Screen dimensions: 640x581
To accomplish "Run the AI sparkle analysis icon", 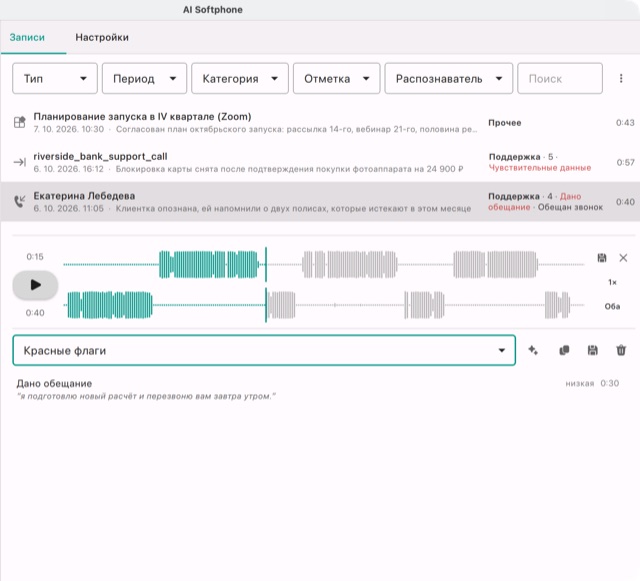I will pyautogui.click(x=533, y=350).
